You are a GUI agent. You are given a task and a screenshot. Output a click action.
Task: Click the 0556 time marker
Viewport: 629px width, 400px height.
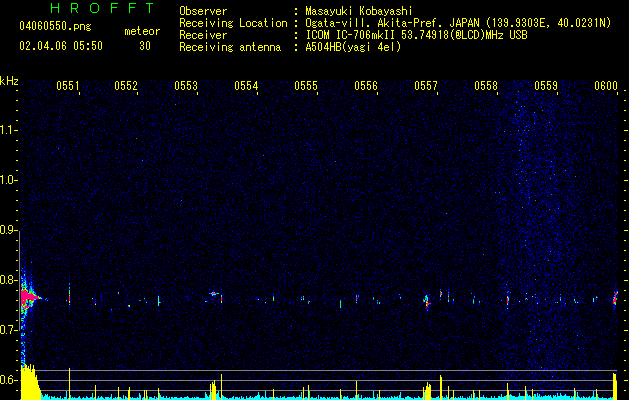point(366,86)
